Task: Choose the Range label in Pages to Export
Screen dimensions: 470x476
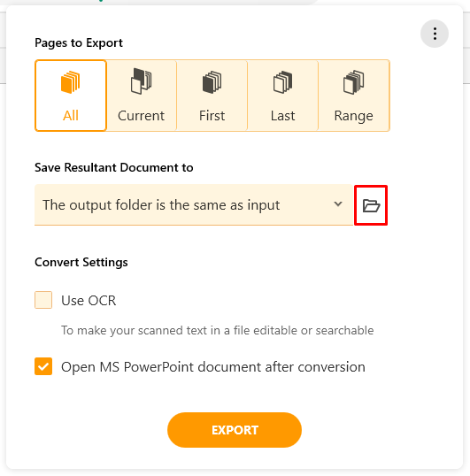Action: 354,116
